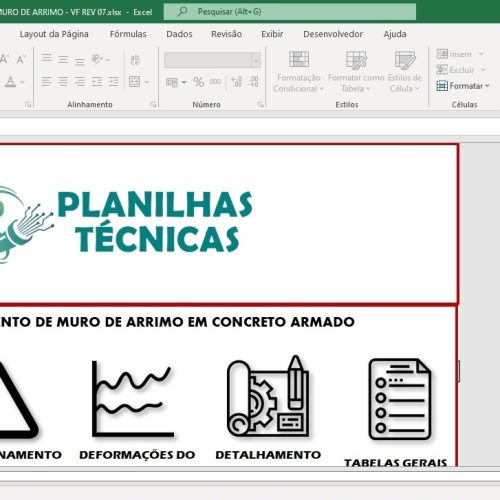Click the font color swatch letter A
Screen dimensions: 500x500
pos(10,82)
